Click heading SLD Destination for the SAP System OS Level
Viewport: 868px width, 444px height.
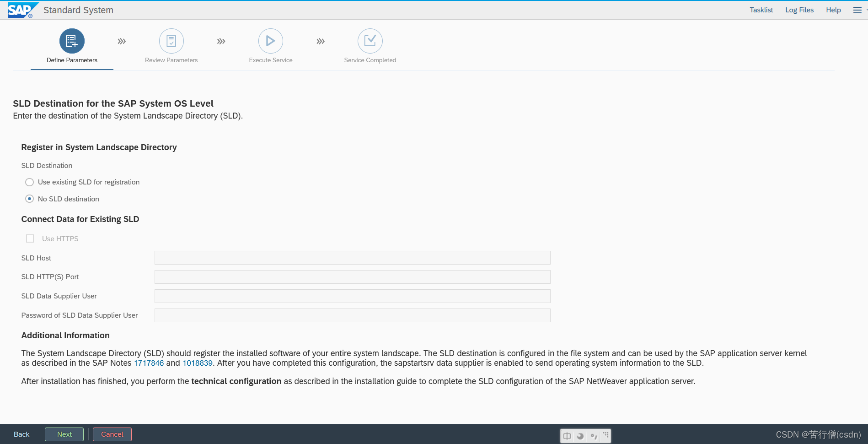(x=113, y=103)
